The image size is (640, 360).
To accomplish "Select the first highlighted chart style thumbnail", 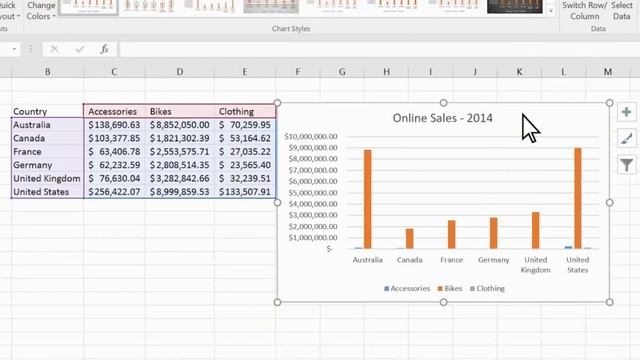I will [89, 7].
